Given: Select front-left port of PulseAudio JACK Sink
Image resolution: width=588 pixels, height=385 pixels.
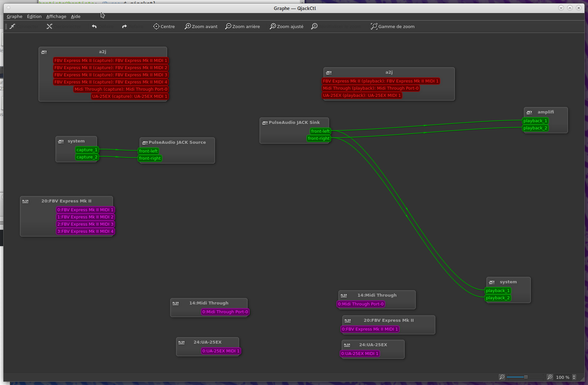Looking at the screenshot, I should 320,131.
